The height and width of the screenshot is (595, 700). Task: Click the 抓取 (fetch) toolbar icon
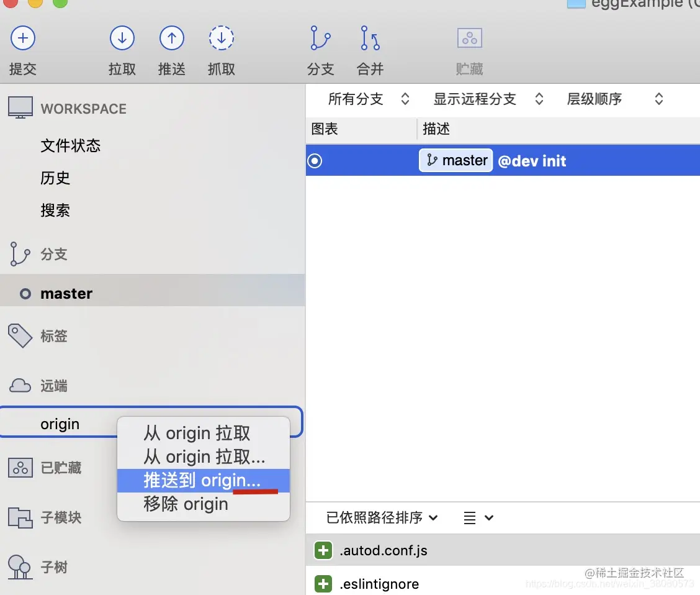[x=222, y=38]
